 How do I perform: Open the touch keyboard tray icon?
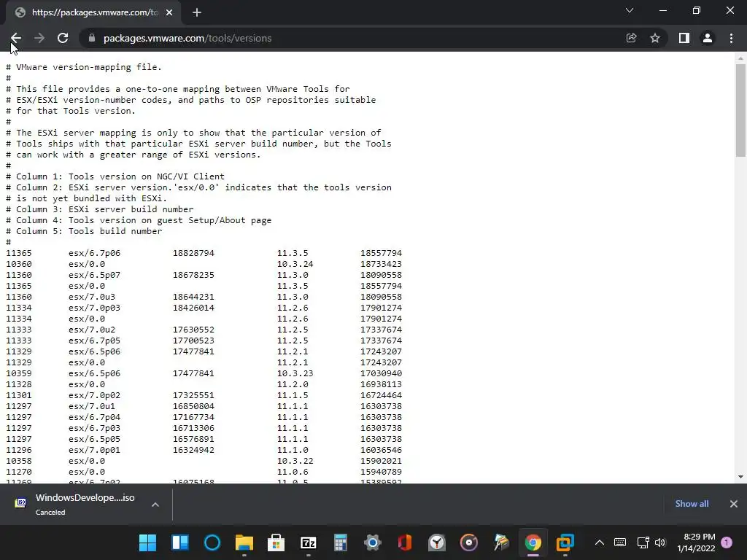[x=620, y=542]
